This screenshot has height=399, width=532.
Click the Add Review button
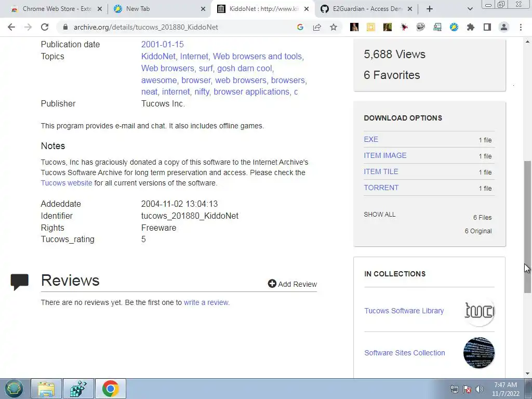(292, 284)
